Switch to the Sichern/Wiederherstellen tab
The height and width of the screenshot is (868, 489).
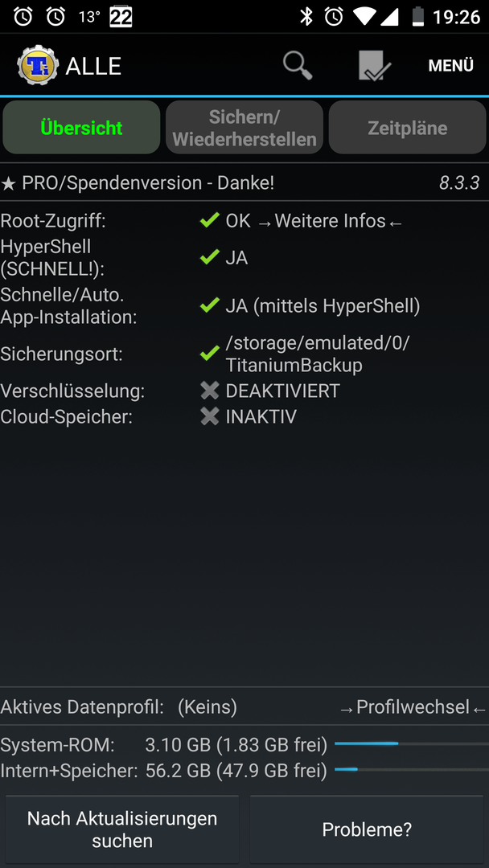tap(244, 127)
